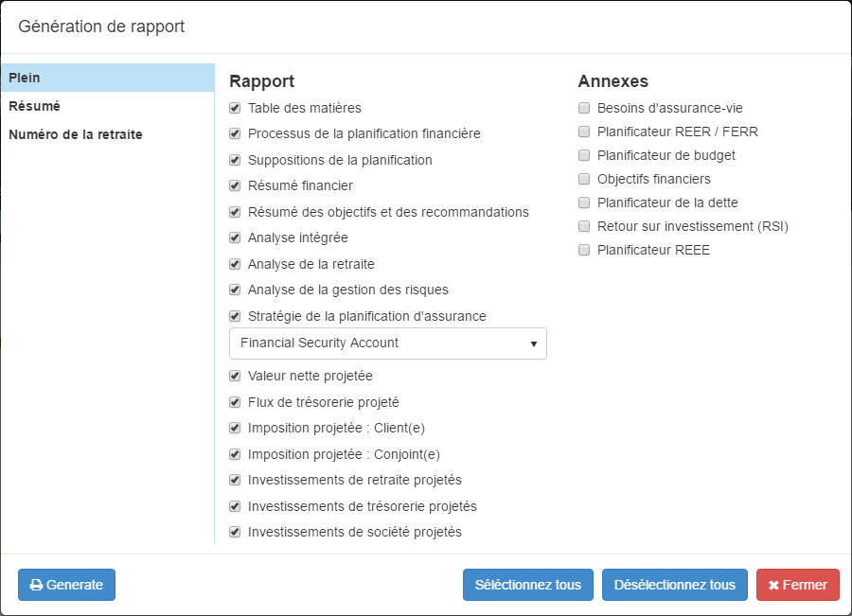Enable Besoins d'assurance-vie annex
The height and width of the screenshot is (616, 852).
pyautogui.click(x=584, y=108)
